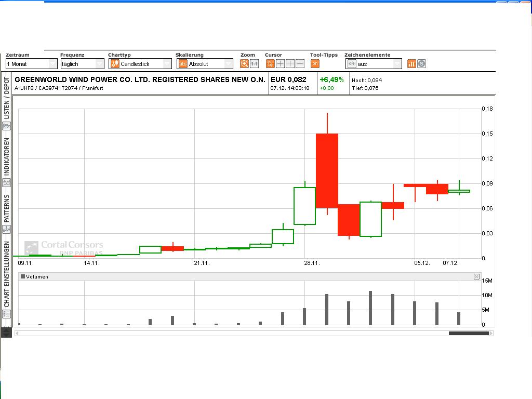Open the Patterns side tab
The image size is (532, 399).
point(6,209)
